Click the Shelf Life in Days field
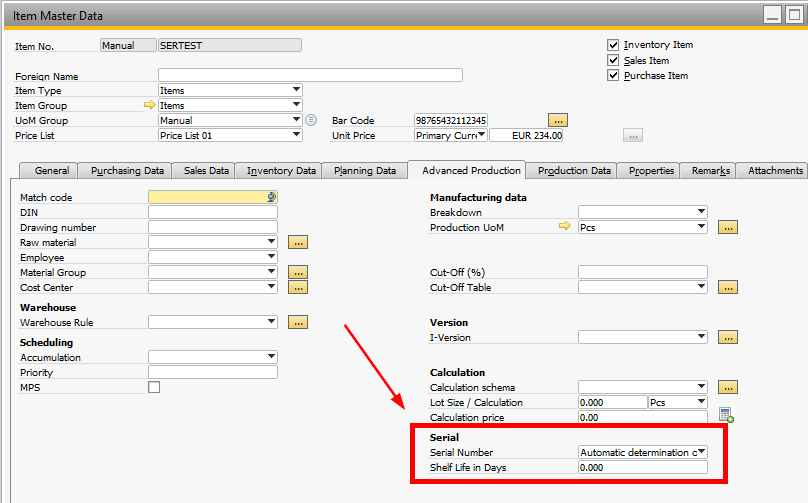This screenshot has height=503, width=808. tap(642, 467)
